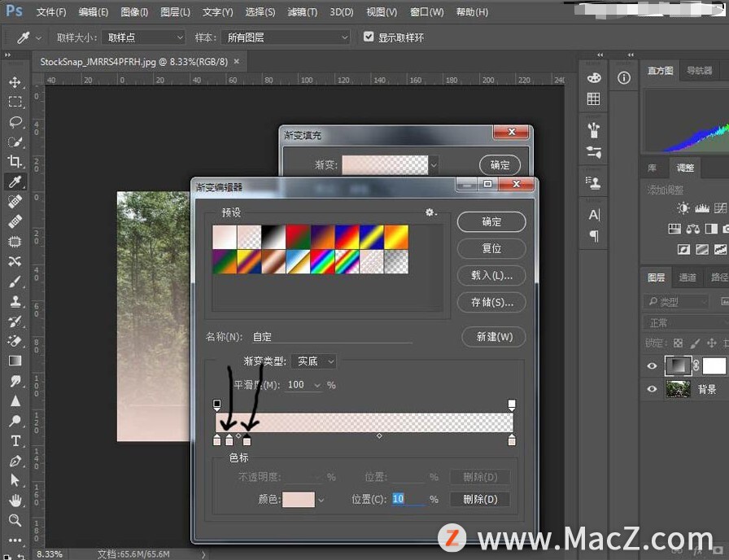Select the Smudge tool
Screen dimensions: 729x560
coord(15,381)
